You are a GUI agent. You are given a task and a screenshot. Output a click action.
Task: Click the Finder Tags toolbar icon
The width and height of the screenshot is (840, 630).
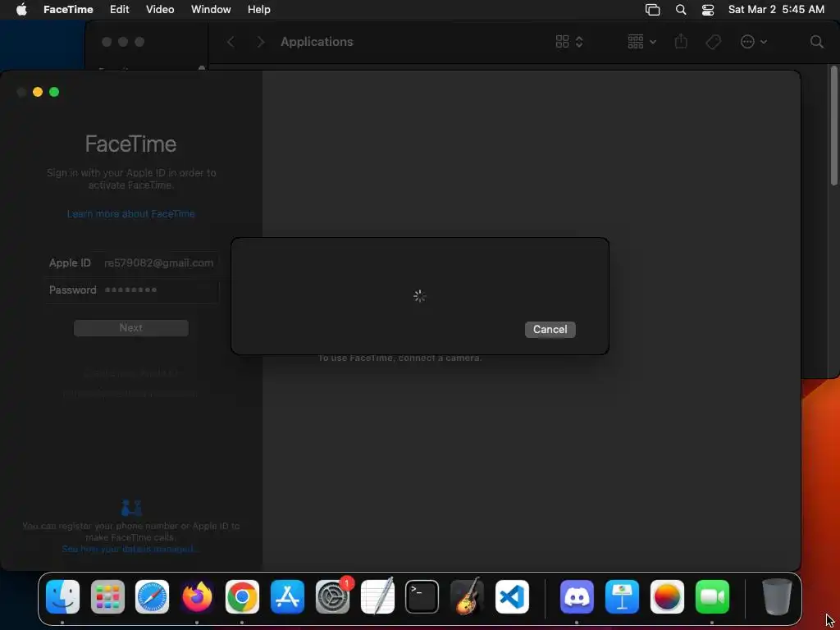pyautogui.click(x=713, y=42)
